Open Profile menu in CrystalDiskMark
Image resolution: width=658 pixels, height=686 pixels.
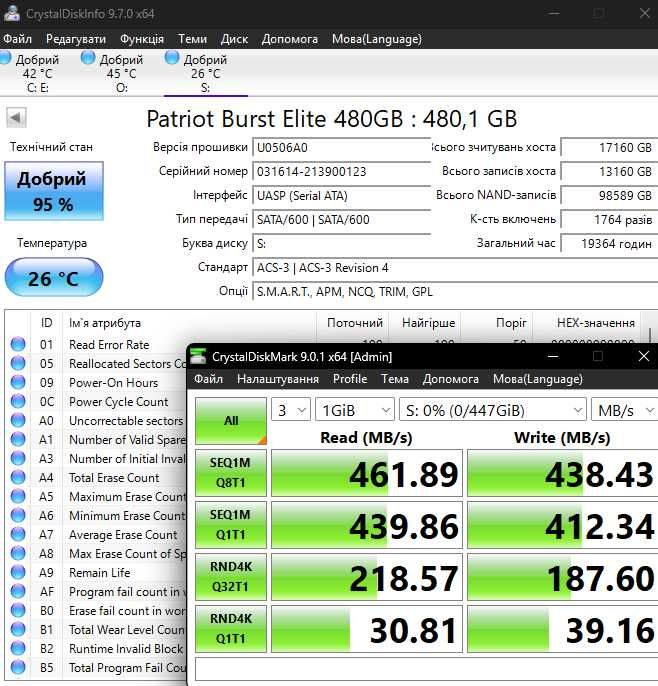(350, 378)
